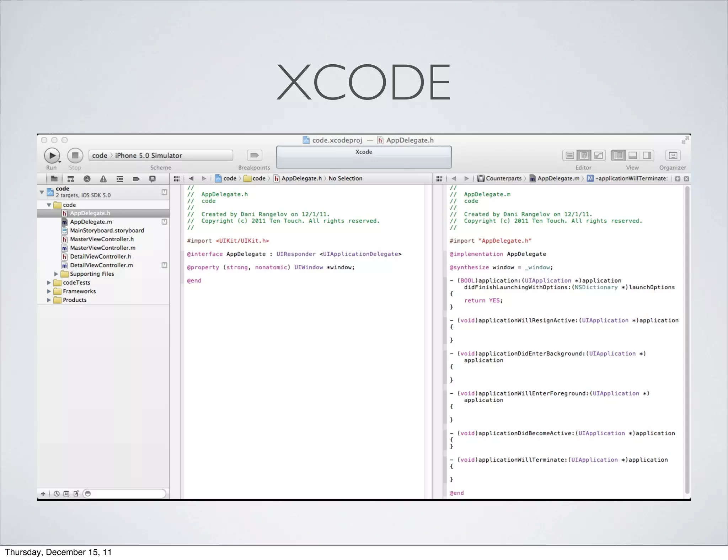Select AppDelegate.m in the navigator

103,222
